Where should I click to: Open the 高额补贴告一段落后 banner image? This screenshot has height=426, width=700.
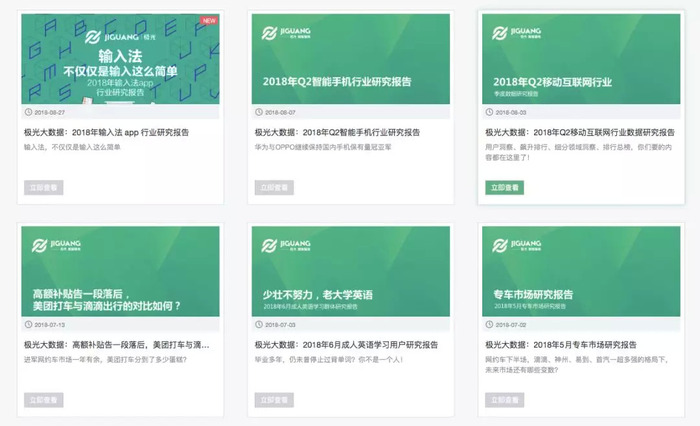[121, 271]
